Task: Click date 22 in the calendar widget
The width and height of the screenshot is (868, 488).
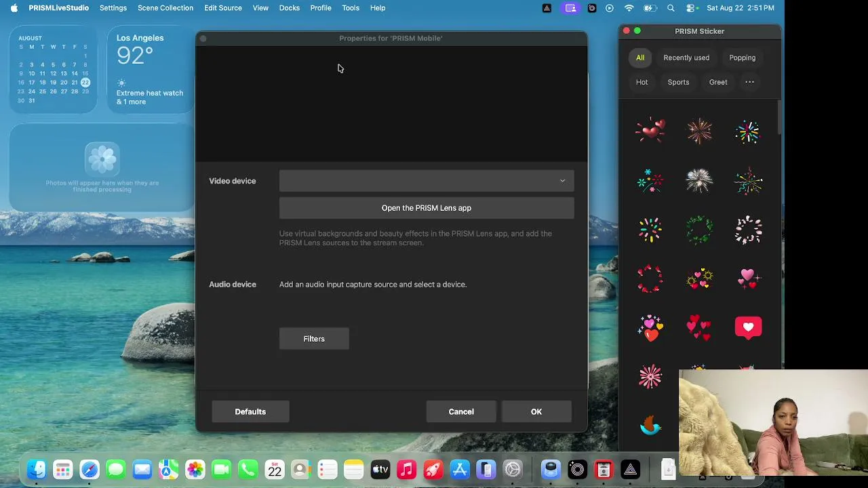Action: tap(85, 83)
